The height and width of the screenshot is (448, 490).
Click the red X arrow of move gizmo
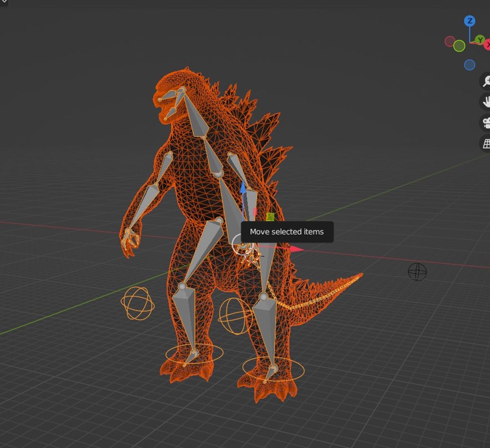tap(297, 249)
